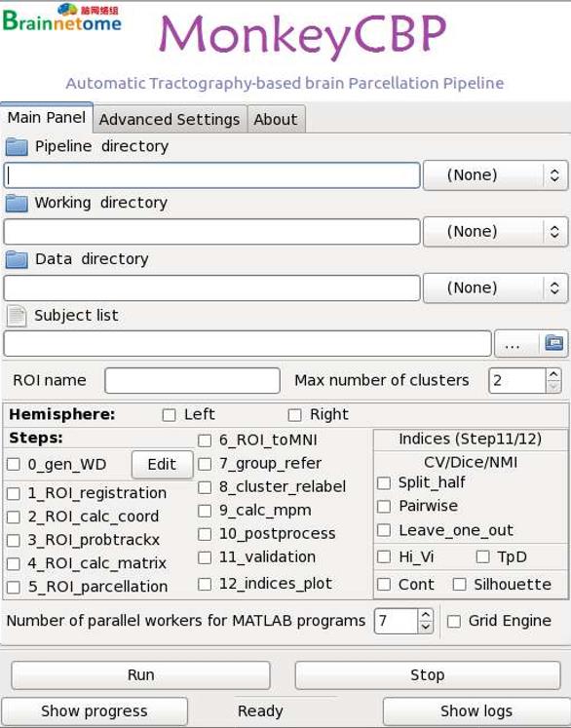Click the Run button

pyautogui.click(x=140, y=675)
